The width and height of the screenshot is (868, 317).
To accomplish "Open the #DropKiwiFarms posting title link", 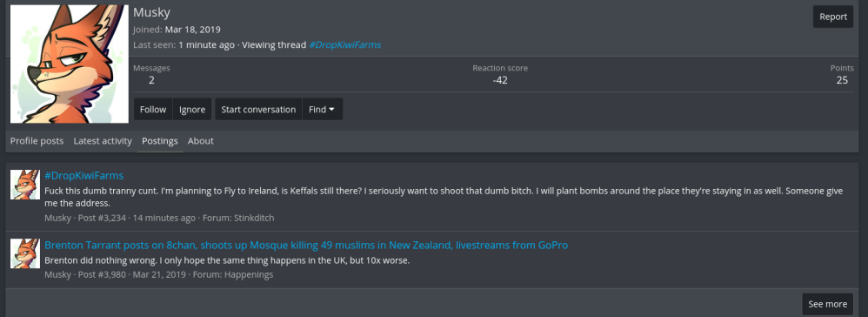I will [x=83, y=176].
